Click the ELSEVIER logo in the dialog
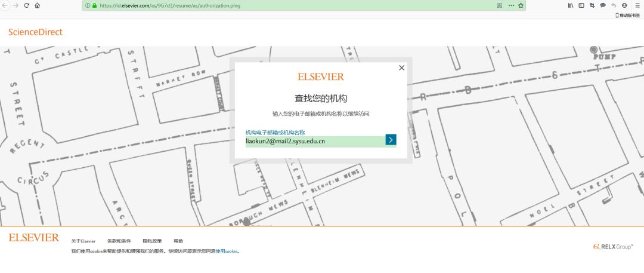This screenshot has height=273, width=644. click(x=321, y=76)
